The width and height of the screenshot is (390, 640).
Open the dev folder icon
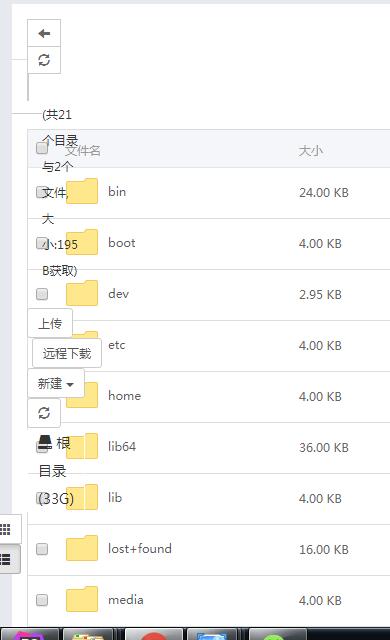coord(82,293)
